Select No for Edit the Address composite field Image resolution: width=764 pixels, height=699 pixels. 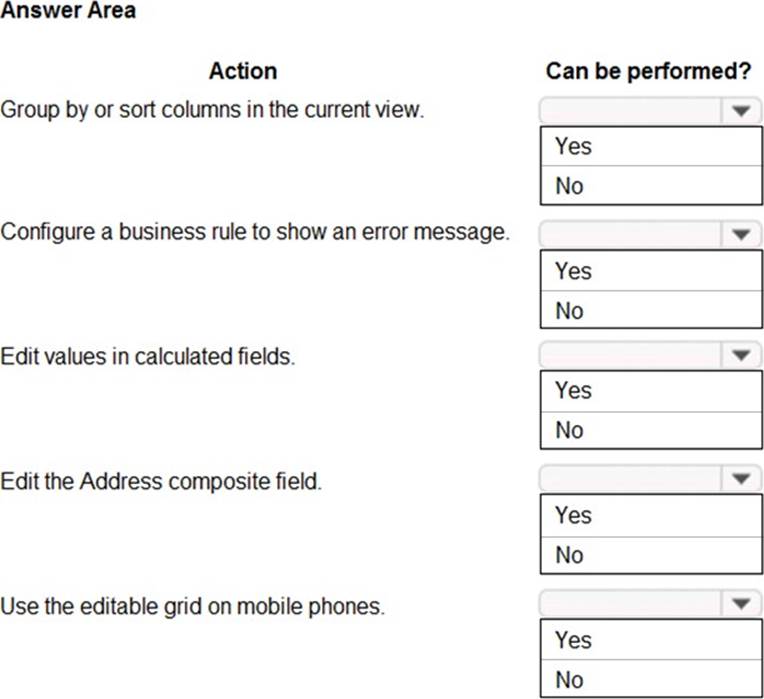[649, 555]
